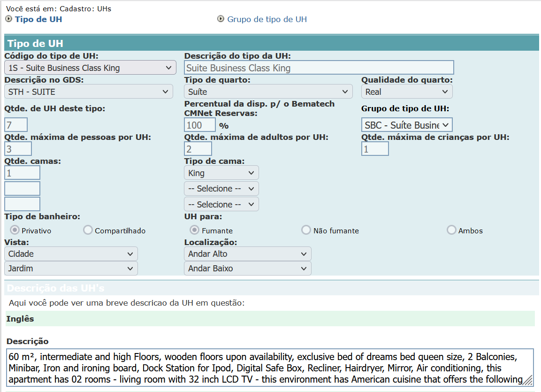The image size is (541, 392).
Task: Click the second empty Qtde. camas field
Action: (22, 188)
